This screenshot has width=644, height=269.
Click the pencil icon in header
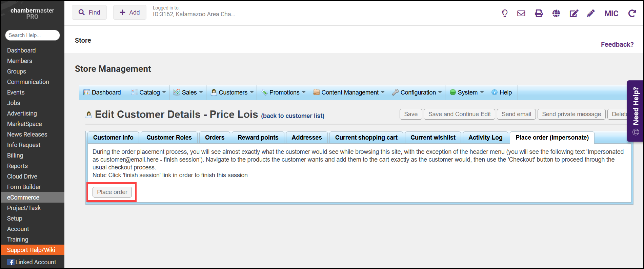(591, 14)
